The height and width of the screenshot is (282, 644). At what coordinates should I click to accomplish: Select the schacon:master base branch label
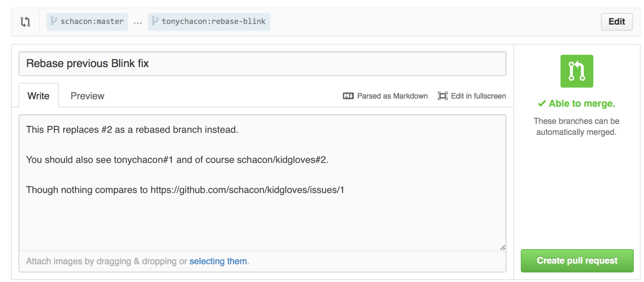click(x=92, y=22)
